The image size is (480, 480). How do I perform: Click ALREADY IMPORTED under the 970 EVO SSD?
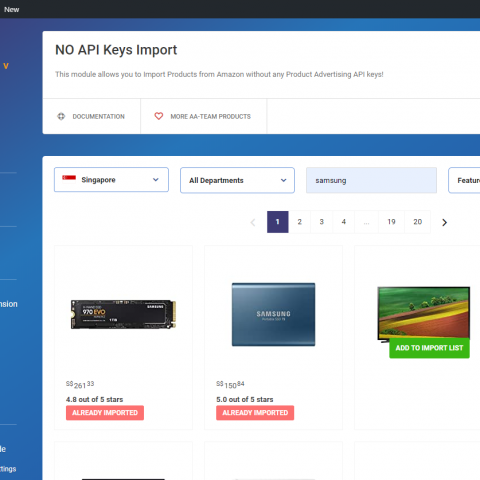[x=105, y=413]
